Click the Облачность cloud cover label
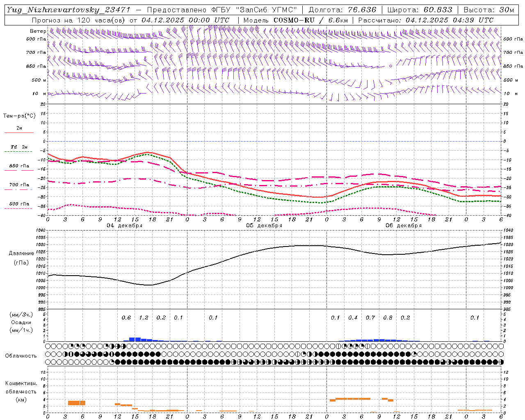Screen dimensions: 525x420 tap(21, 356)
